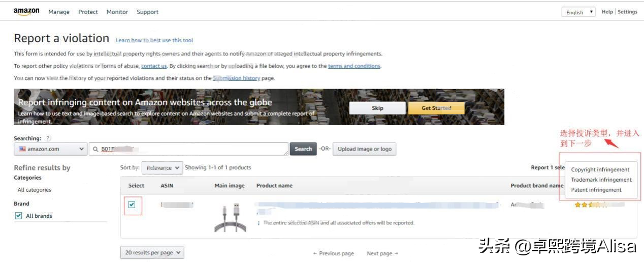This screenshot has height=262, width=644.
Task: Open 'Learn how to best use this tool'
Action: [x=154, y=40]
